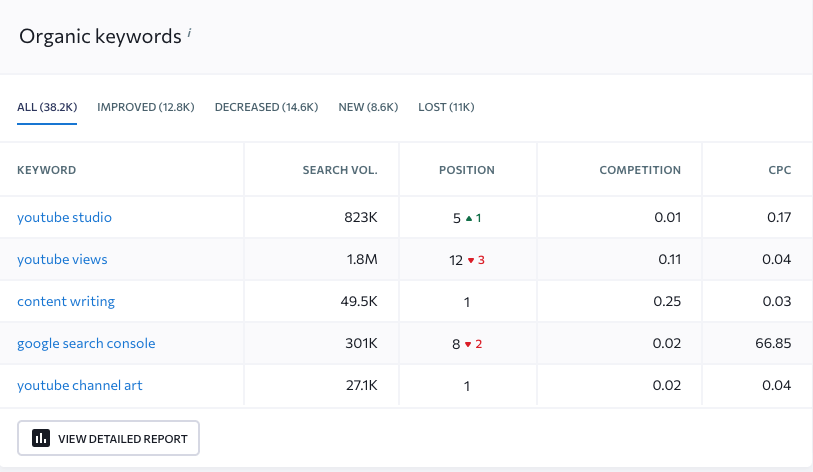Image resolution: width=813 pixels, height=472 pixels.
Task: Click position 5 for youtube studio
Action: (457, 218)
